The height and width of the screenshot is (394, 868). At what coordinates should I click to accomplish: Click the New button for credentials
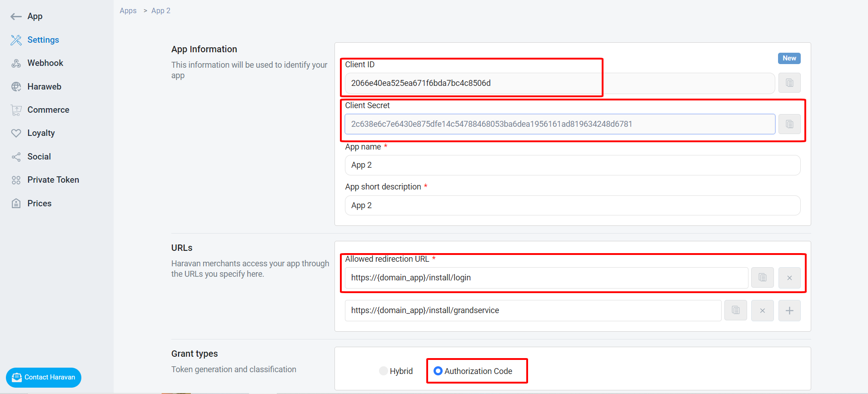(x=789, y=58)
